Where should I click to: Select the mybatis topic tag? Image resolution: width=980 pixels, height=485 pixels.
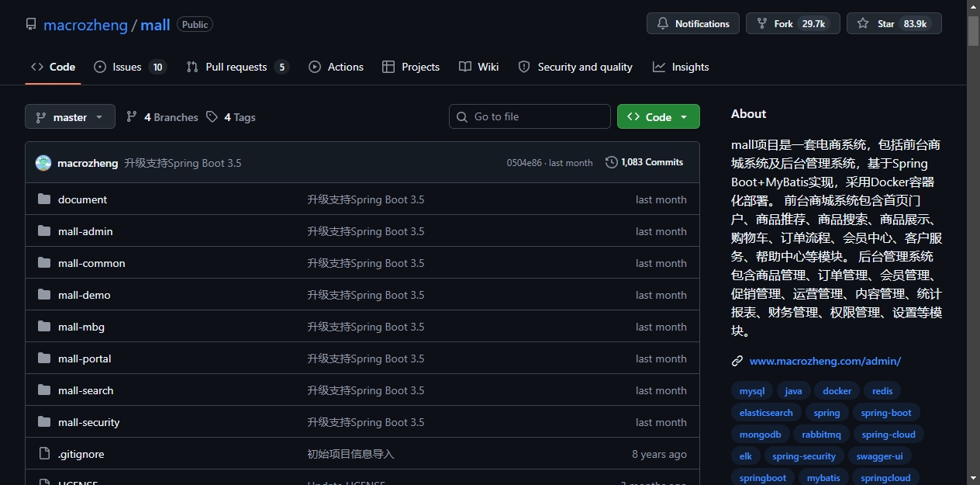[x=823, y=478]
